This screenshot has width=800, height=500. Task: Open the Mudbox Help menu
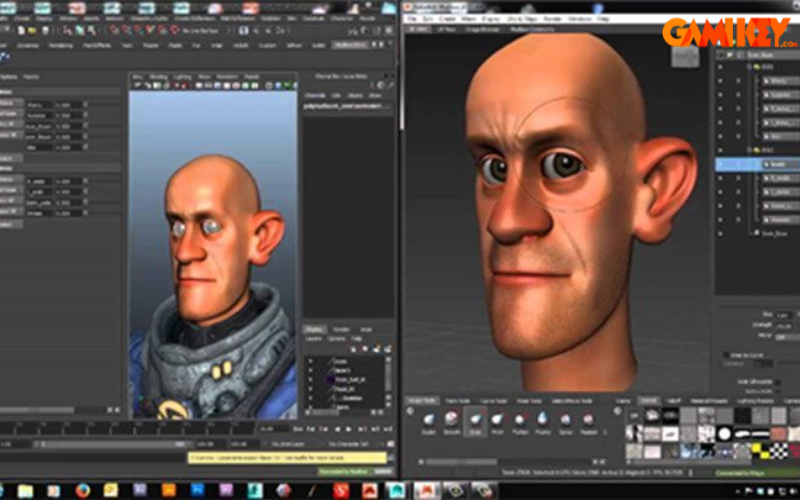[604, 19]
